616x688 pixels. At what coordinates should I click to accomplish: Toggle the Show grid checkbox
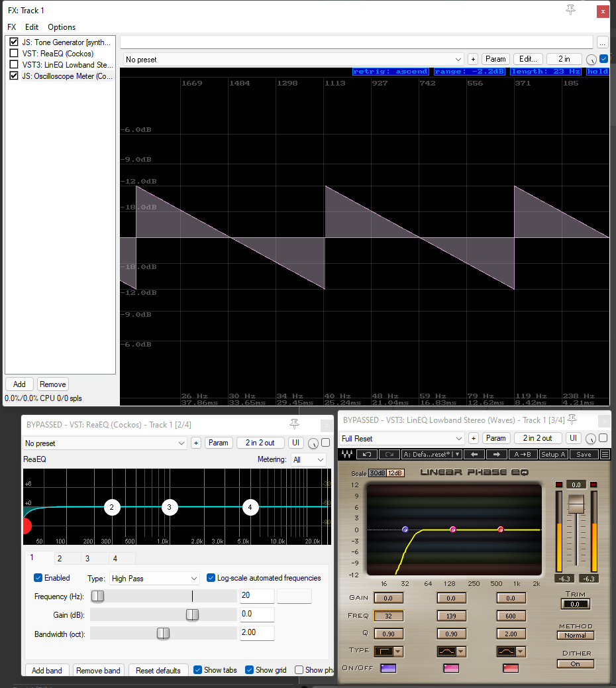tap(250, 670)
